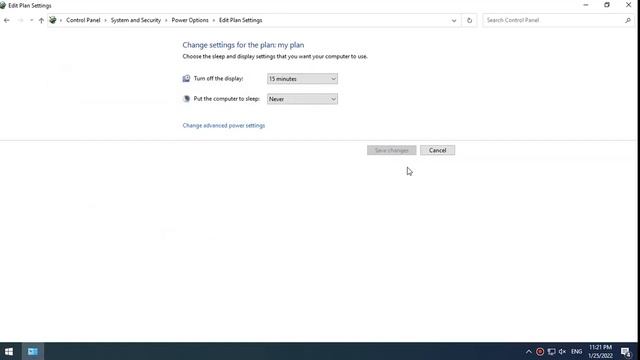Image resolution: width=640 pixels, height=360 pixels.
Task: Open the Windows Start menu
Action: pos(9,351)
